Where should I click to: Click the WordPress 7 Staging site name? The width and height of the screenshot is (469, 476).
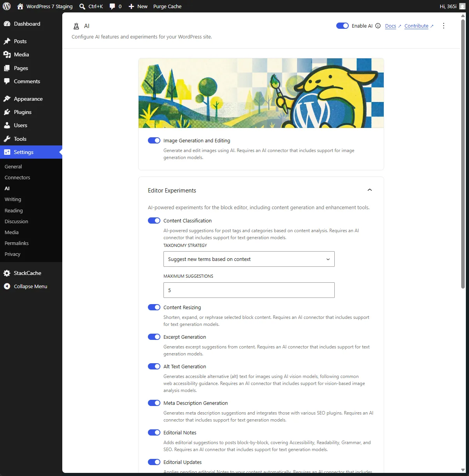coord(49,6)
